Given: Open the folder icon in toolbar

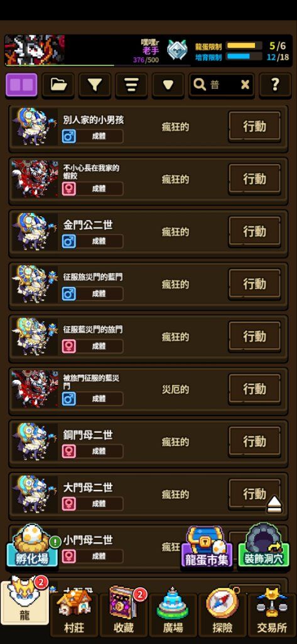Looking at the screenshot, I should (58, 85).
